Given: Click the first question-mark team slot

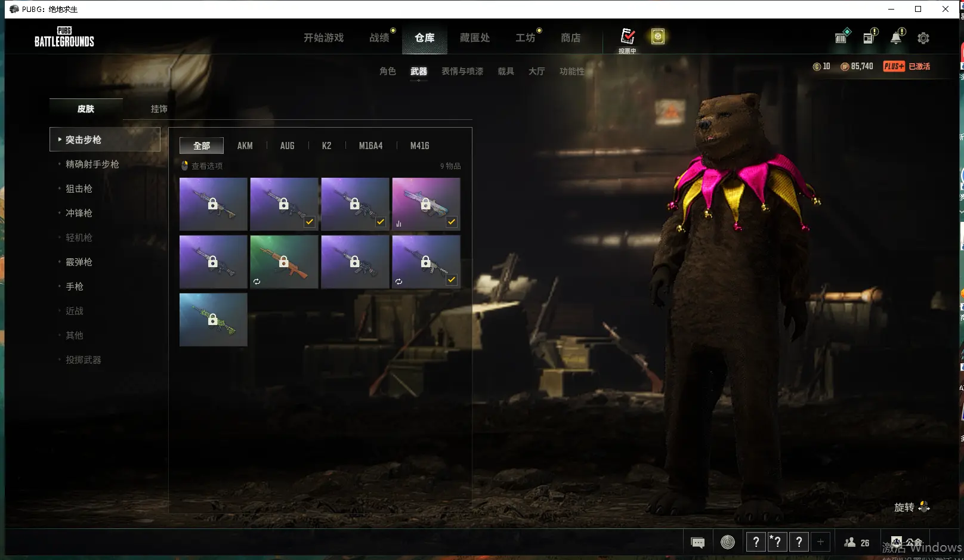Looking at the screenshot, I should click(756, 542).
